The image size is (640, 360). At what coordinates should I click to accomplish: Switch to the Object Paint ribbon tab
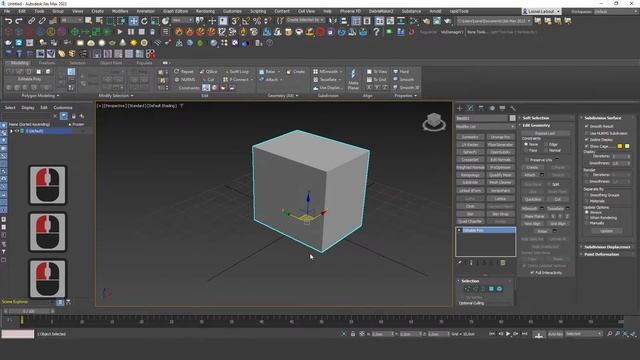(111, 63)
